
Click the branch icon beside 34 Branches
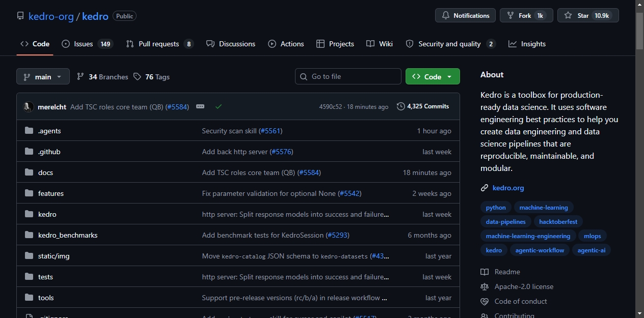81,77
